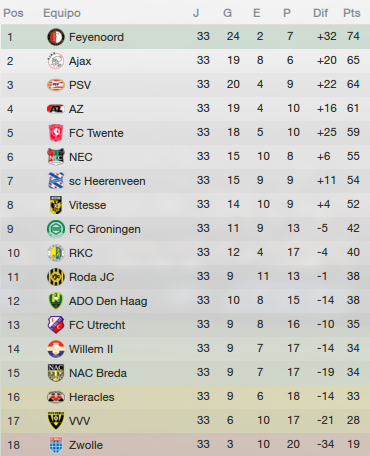This screenshot has width=370, height=456.
Task: Click the Willem II badge
Action: click(56, 349)
